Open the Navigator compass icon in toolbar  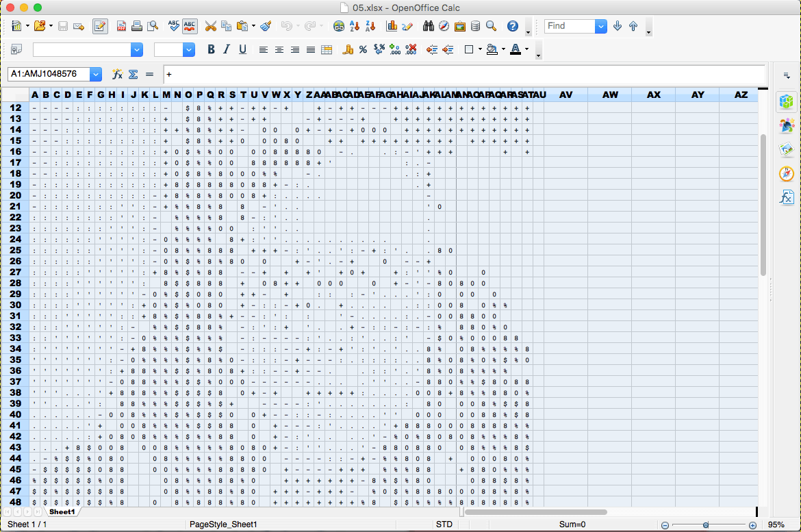444,27
